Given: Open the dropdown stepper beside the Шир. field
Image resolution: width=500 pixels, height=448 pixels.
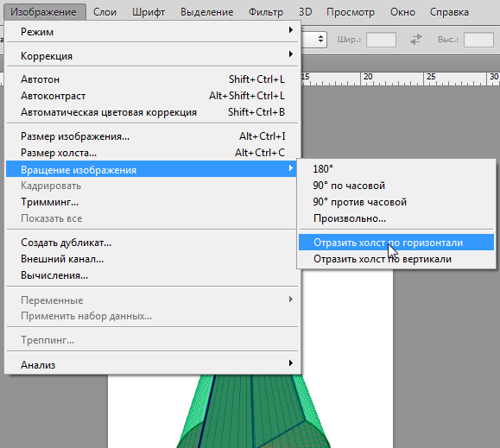Looking at the screenshot, I should pyautogui.click(x=320, y=40).
